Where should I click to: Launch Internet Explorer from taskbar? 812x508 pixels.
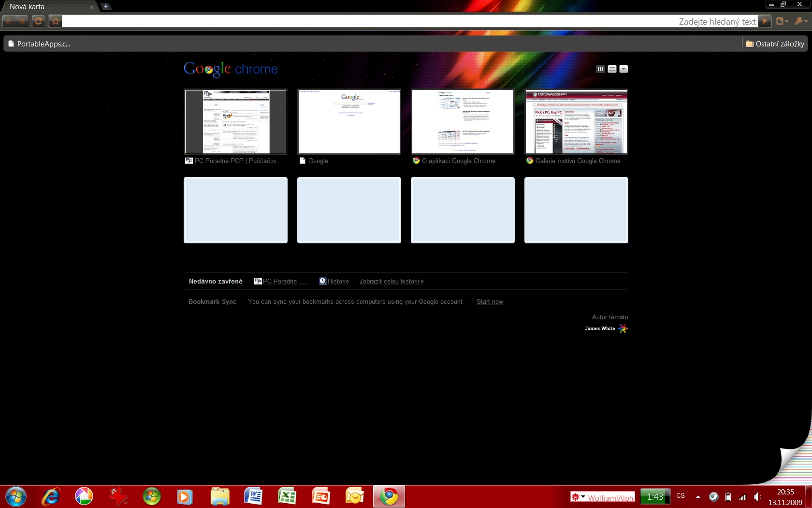(x=50, y=496)
